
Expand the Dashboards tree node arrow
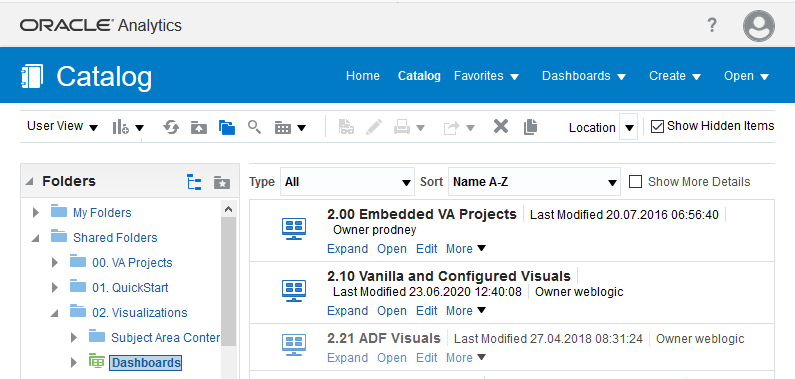pyautogui.click(x=74, y=363)
